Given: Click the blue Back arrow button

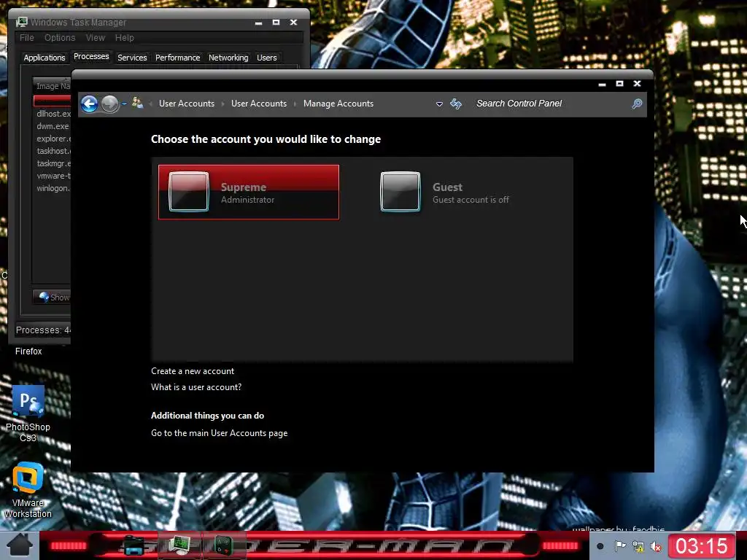Looking at the screenshot, I should coord(90,104).
